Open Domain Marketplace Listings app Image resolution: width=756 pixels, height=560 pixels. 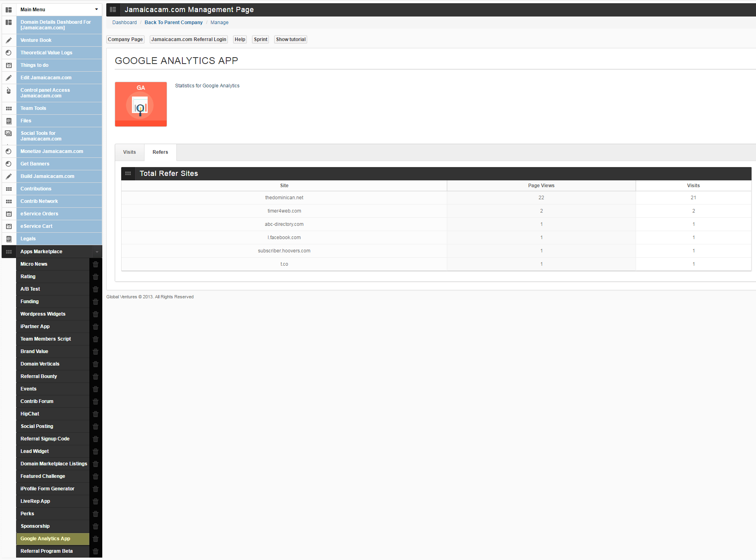click(x=53, y=464)
